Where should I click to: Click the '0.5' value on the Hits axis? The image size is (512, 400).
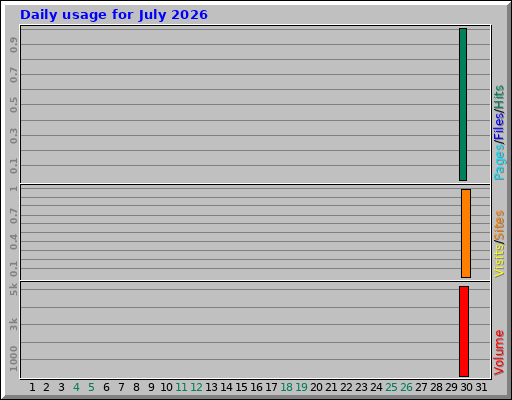click(x=13, y=105)
